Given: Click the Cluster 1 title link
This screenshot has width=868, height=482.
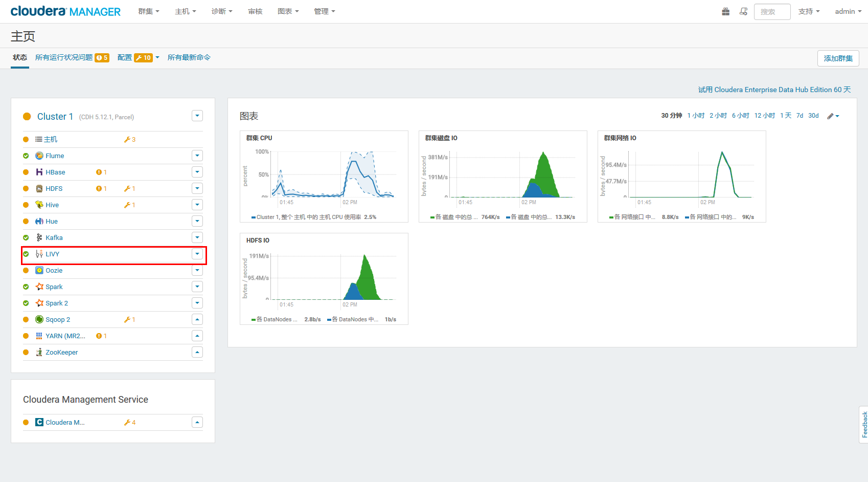Looking at the screenshot, I should [x=55, y=116].
